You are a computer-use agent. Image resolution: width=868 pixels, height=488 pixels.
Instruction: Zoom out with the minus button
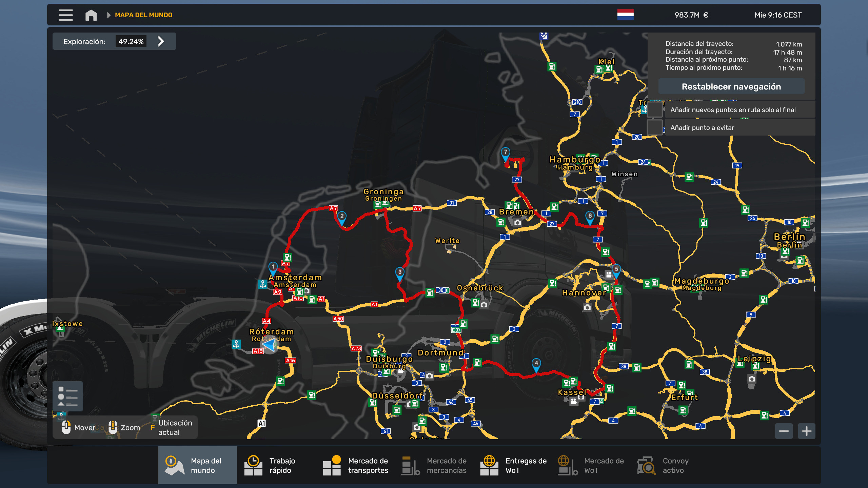(x=784, y=431)
